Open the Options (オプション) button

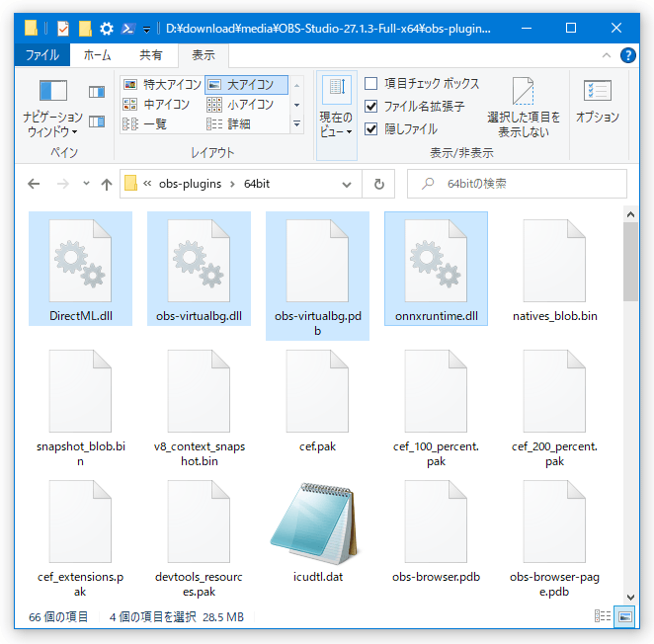598,102
